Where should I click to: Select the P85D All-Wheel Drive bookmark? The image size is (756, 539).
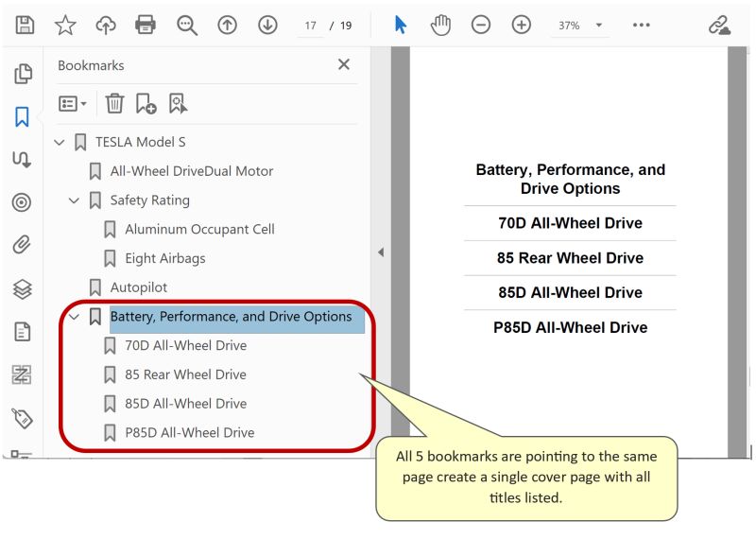(190, 432)
